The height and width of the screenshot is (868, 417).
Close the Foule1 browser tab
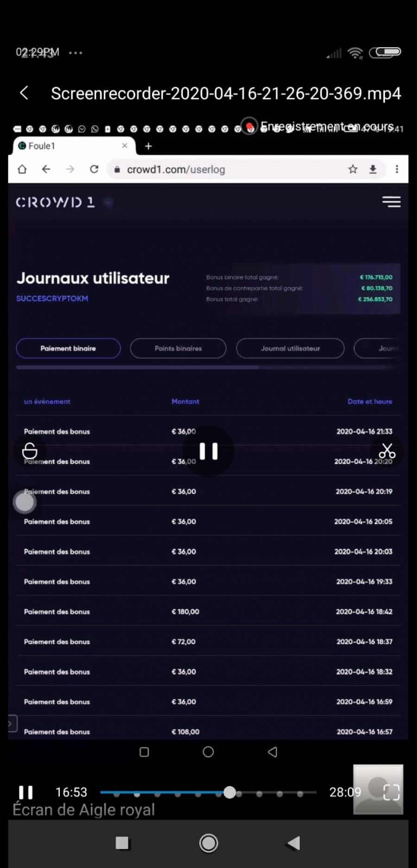point(125,145)
